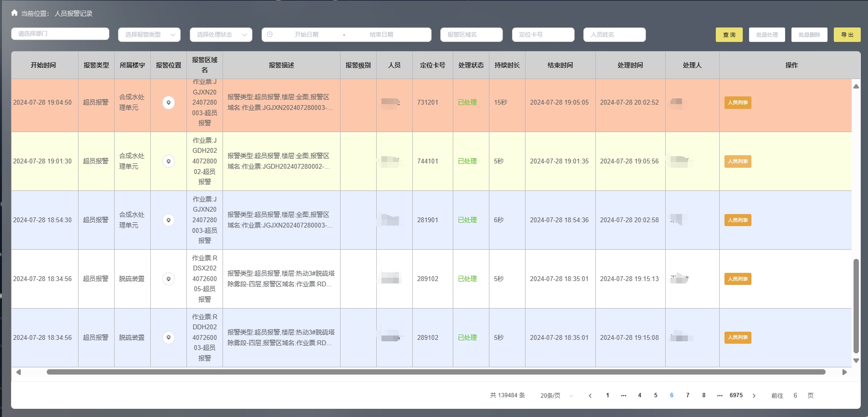Viewport: 868px width, 417px height.
Task: Open alarm location pin for 19:04:50 record
Action: pos(168,103)
